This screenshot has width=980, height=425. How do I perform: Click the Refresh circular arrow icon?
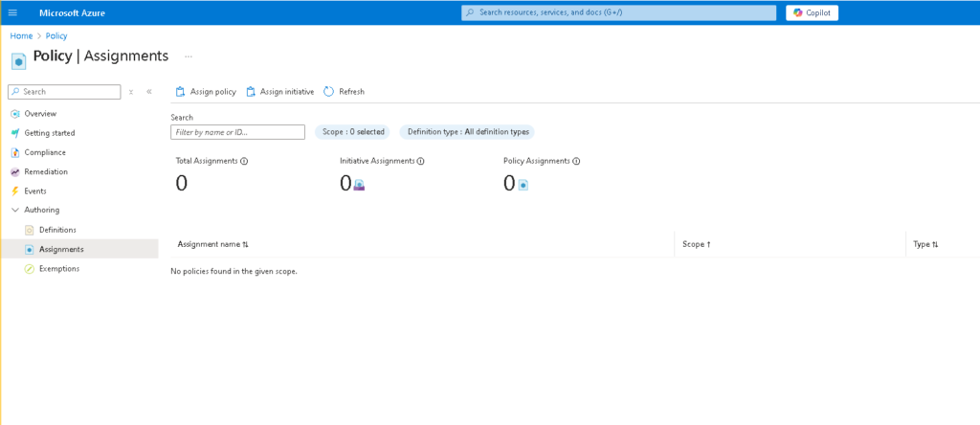coord(329,92)
